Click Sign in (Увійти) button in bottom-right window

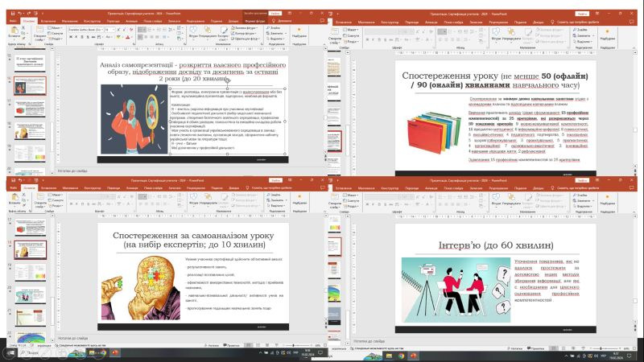click(x=581, y=180)
